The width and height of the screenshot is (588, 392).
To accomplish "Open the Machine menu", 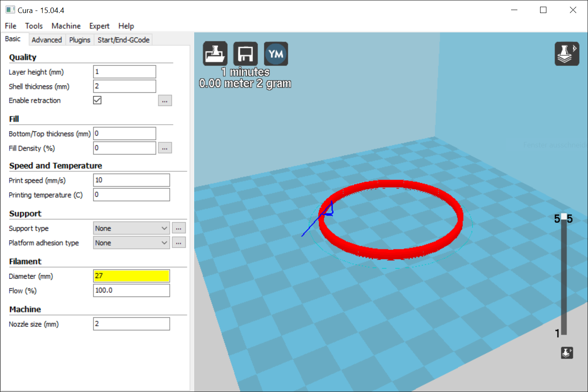I will click(66, 26).
